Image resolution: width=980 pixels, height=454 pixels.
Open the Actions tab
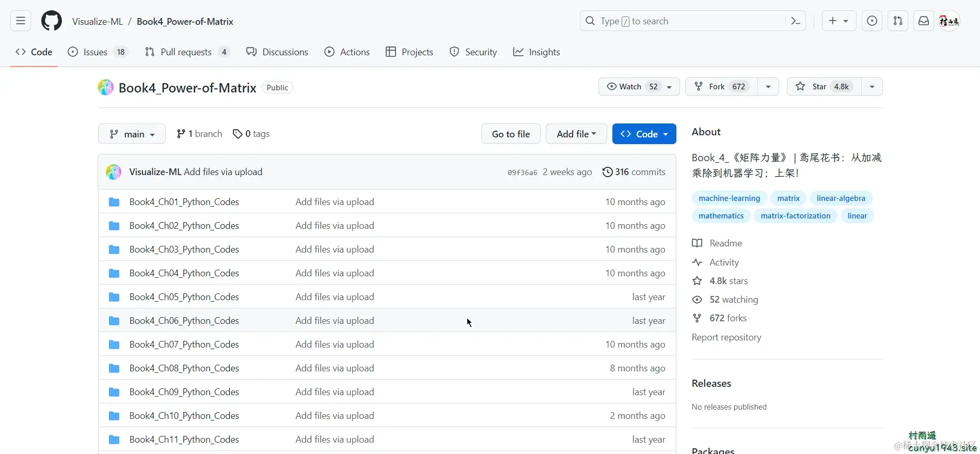tap(347, 52)
